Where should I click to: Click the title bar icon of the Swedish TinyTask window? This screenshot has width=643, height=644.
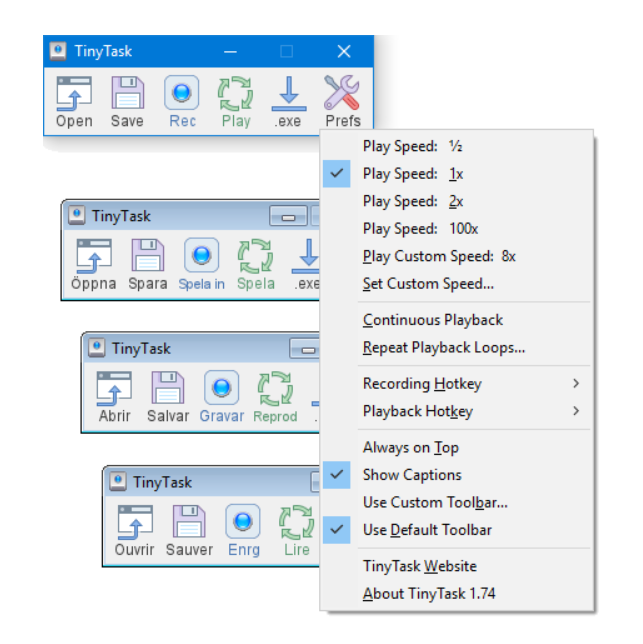point(76,215)
